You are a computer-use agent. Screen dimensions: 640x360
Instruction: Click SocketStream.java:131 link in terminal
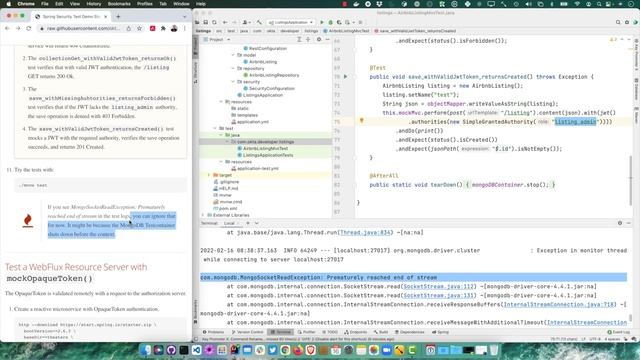coord(439,296)
